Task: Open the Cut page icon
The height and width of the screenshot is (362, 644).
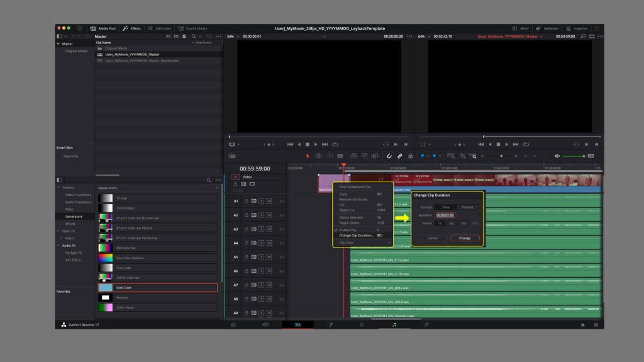Action: (x=265, y=325)
